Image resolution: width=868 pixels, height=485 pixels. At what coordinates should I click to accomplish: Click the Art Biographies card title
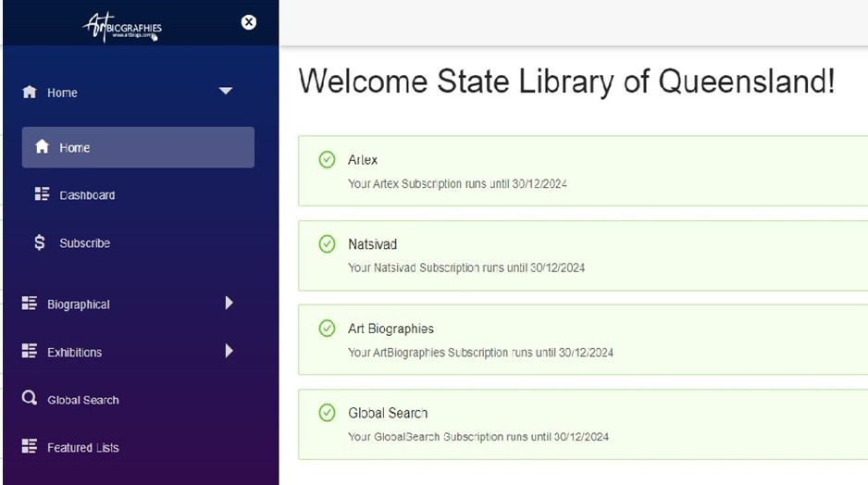pos(391,329)
